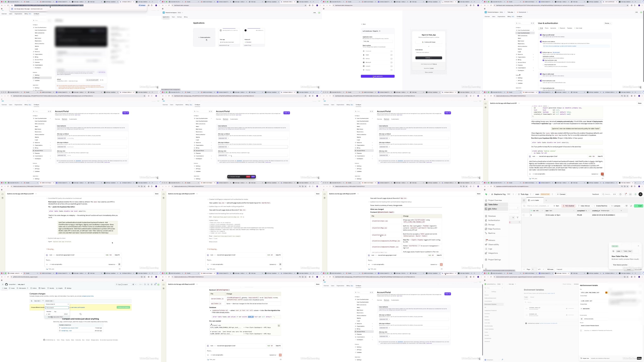Image resolution: width=644 pixels, height=362 pixels.
Task: Open the Preview dropdown in Clerk
Action: [608, 23]
